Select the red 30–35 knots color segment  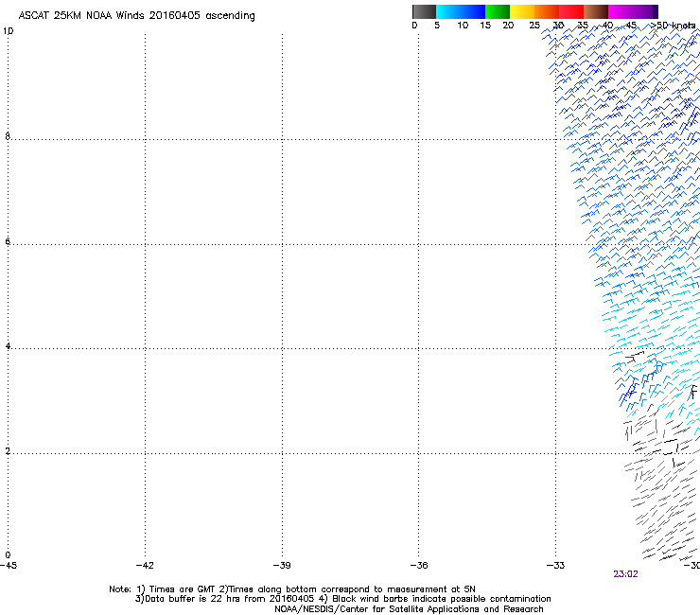[x=571, y=11]
